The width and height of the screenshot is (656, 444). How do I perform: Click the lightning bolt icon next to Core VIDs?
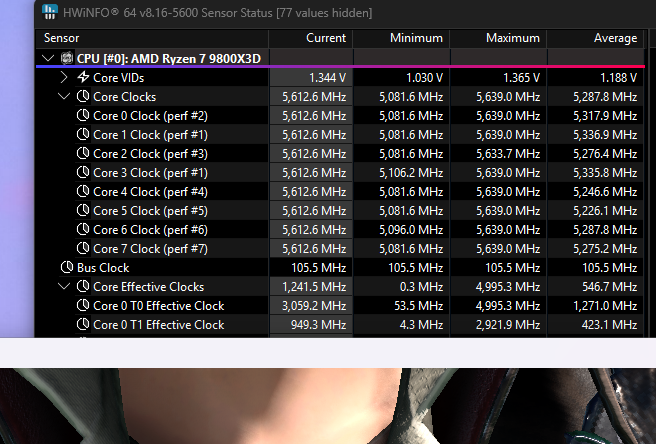tap(83, 77)
